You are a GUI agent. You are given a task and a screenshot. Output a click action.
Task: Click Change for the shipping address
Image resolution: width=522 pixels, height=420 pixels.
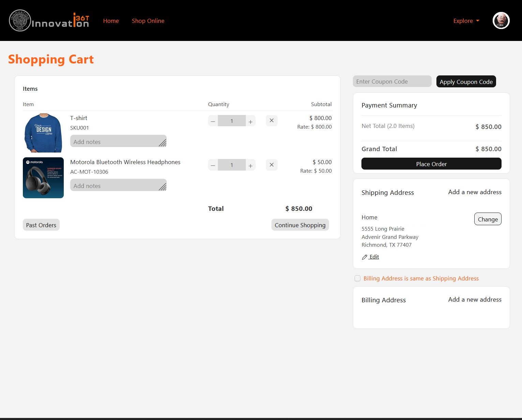click(488, 219)
